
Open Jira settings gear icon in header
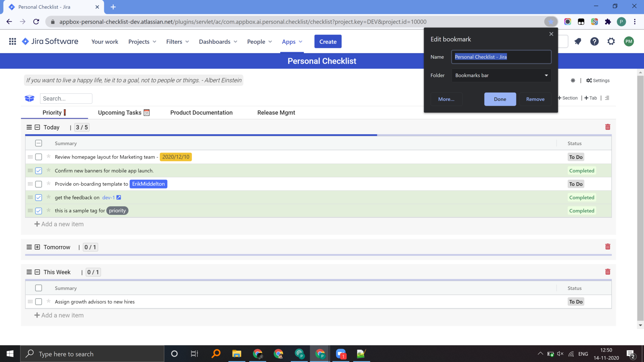(x=611, y=41)
